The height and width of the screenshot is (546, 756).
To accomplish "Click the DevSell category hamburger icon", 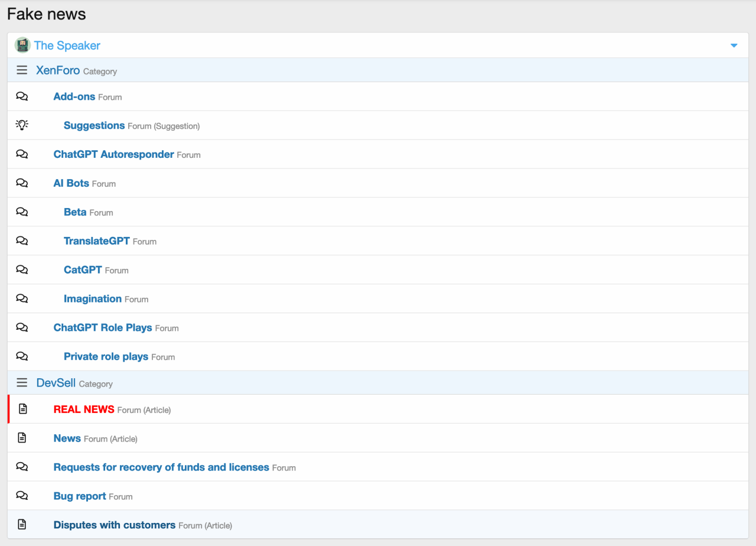I will click(x=22, y=383).
